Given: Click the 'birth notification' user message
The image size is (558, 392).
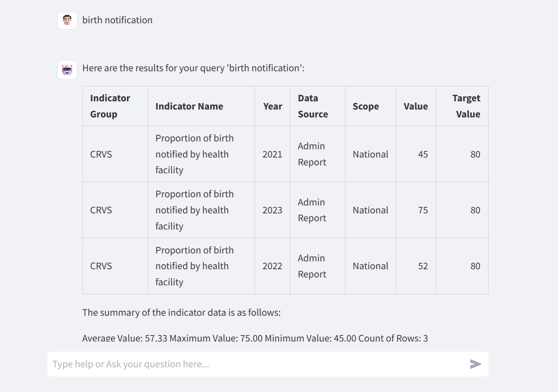Looking at the screenshot, I should (x=117, y=20).
